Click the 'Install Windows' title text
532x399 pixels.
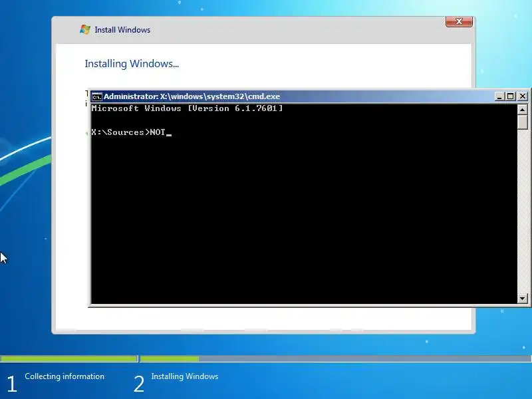(x=122, y=30)
